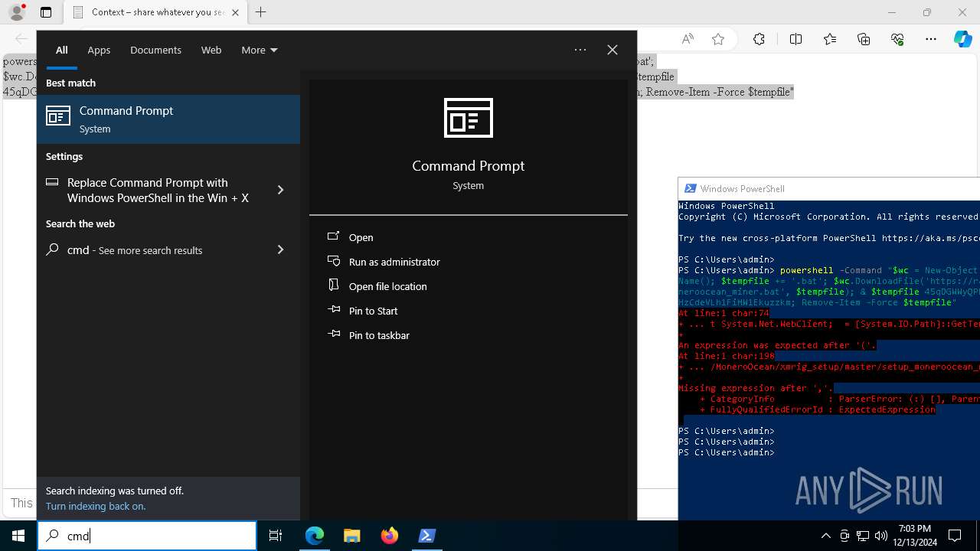Open Edge Browser essentials icon
Screen dimensions: 980x551
pos(897,39)
